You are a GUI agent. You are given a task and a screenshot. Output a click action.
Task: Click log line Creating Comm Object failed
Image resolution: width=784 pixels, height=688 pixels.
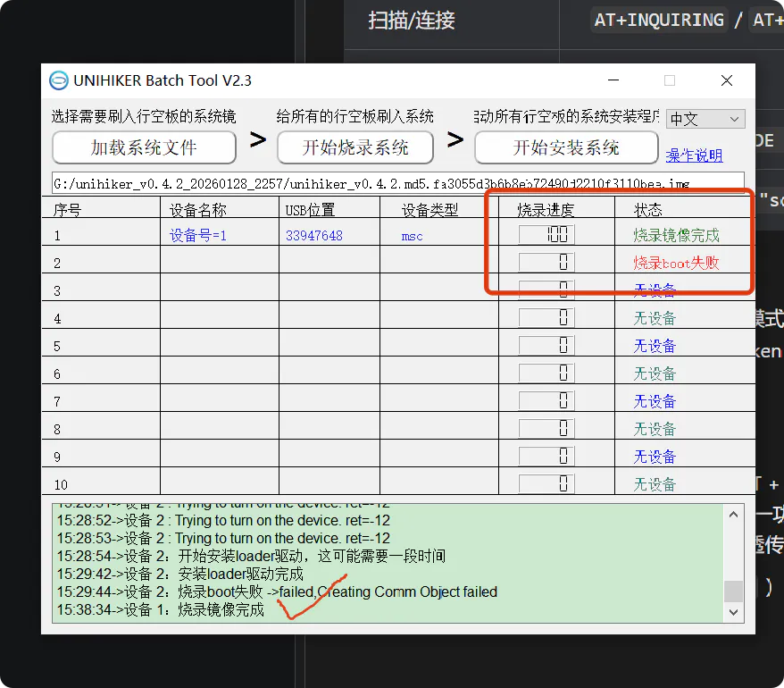277,592
